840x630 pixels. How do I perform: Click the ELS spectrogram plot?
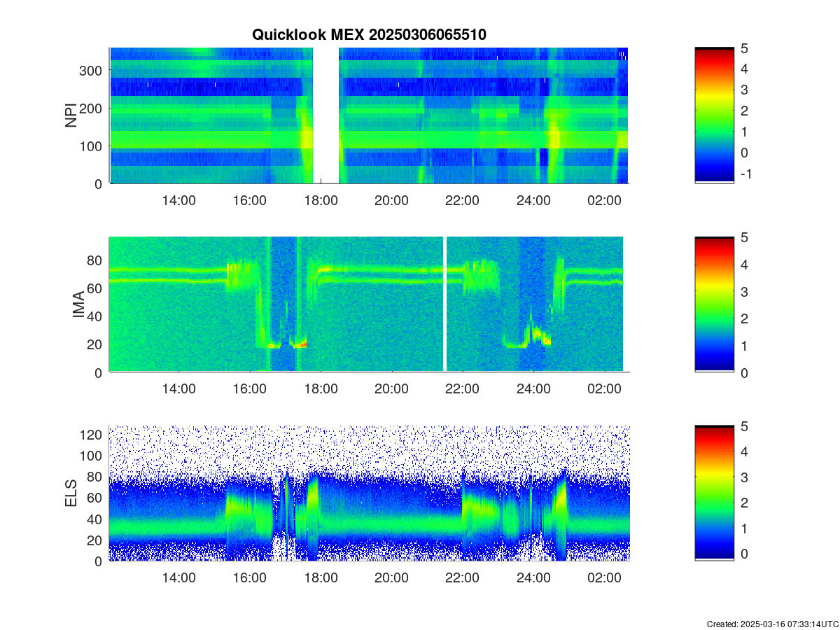click(x=369, y=493)
